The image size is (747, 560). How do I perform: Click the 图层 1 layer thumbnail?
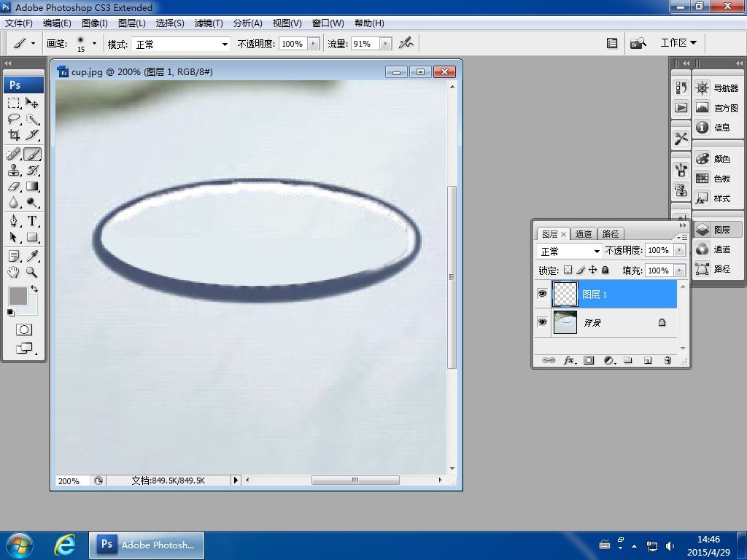pos(565,294)
